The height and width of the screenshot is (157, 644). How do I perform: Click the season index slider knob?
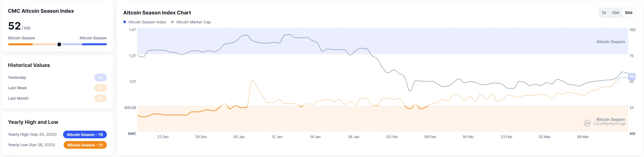tap(59, 44)
